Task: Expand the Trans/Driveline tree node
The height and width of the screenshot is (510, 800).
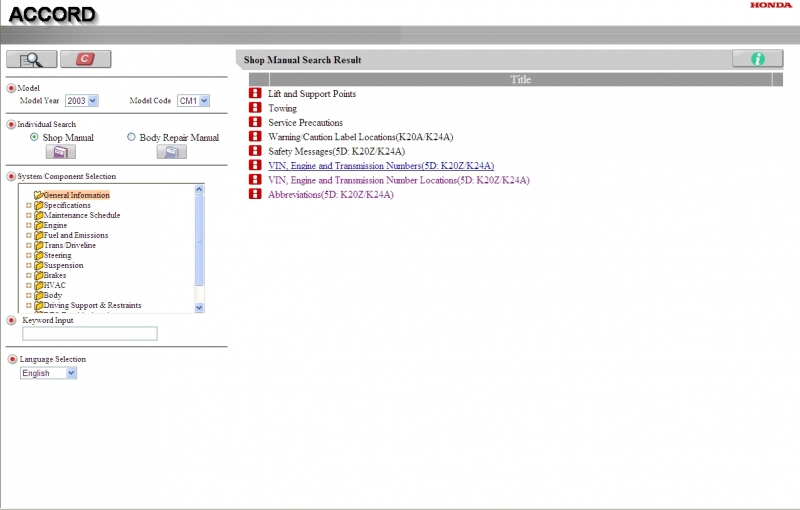Action: pyautogui.click(x=29, y=245)
